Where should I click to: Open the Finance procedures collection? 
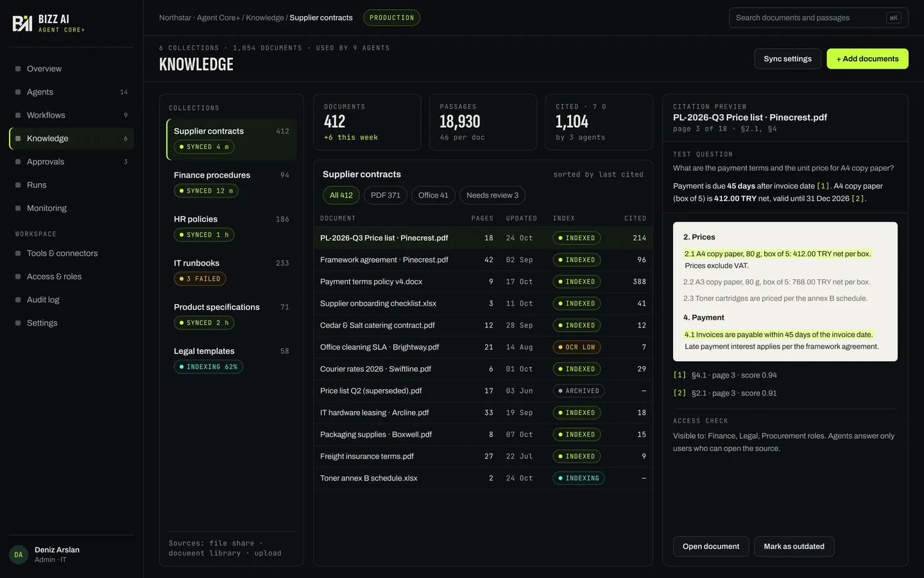point(232,183)
